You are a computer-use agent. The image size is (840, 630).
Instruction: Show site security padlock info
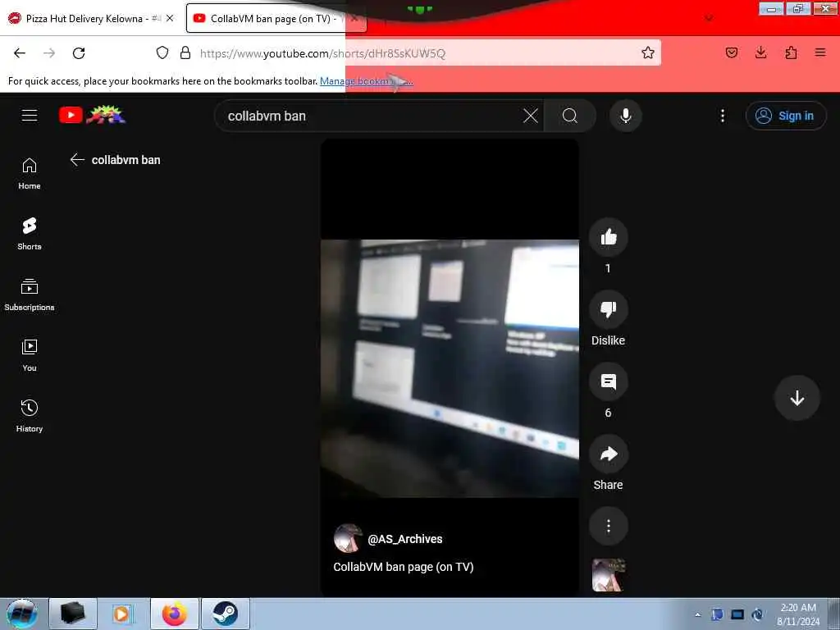[x=185, y=52]
